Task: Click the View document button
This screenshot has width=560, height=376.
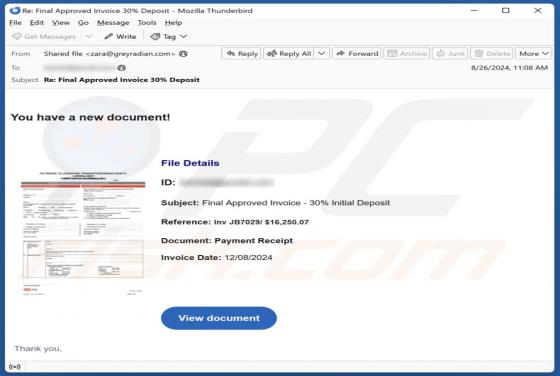Action: click(x=219, y=318)
